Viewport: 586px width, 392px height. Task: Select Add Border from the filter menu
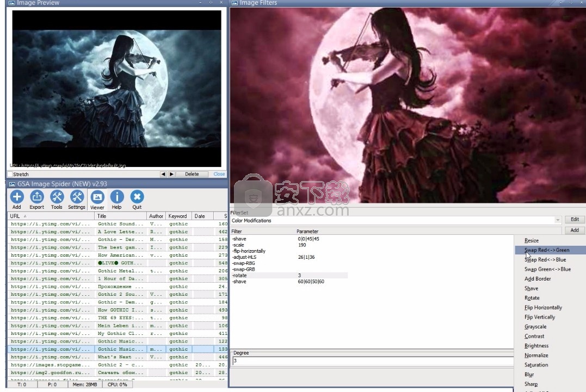tap(538, 279)
